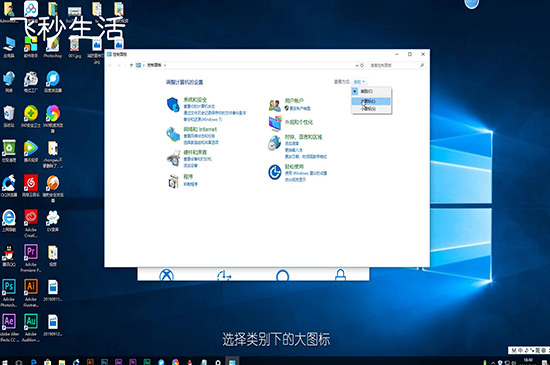The width and height of the screenshot is (550, 365).
Task: Select the checked Category view option
Action: click(x=371, y=91)
